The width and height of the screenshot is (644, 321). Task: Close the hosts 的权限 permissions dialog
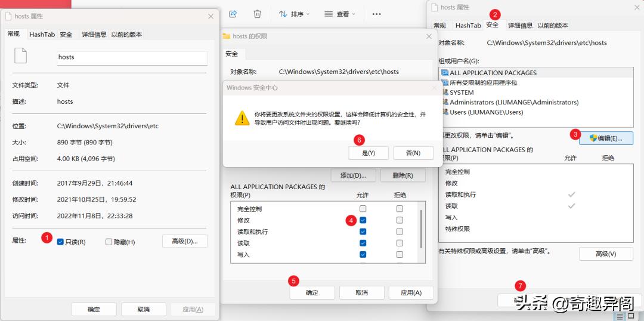[x=429, y=36]
